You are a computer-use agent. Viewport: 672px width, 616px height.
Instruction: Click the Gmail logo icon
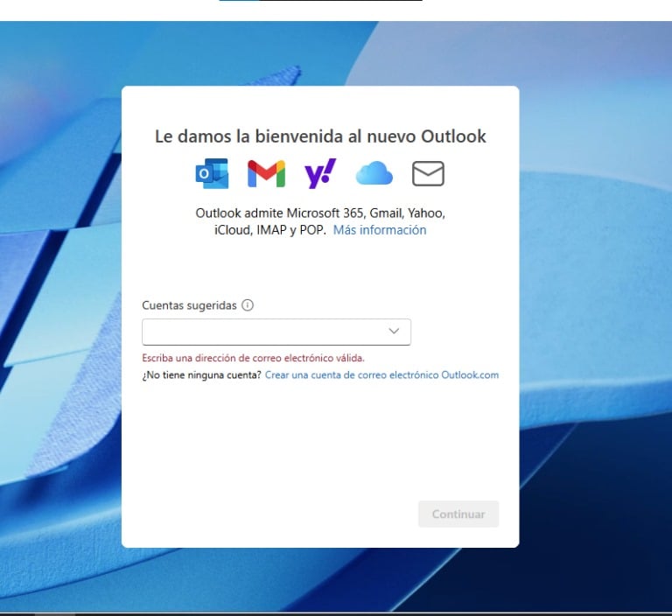pyautogui.click(x=266, y=173)
